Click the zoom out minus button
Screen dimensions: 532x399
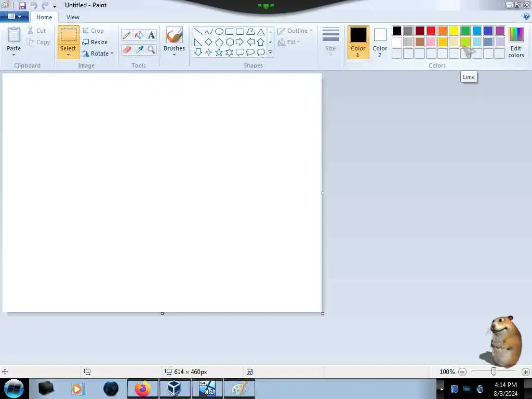click(462, 372)
